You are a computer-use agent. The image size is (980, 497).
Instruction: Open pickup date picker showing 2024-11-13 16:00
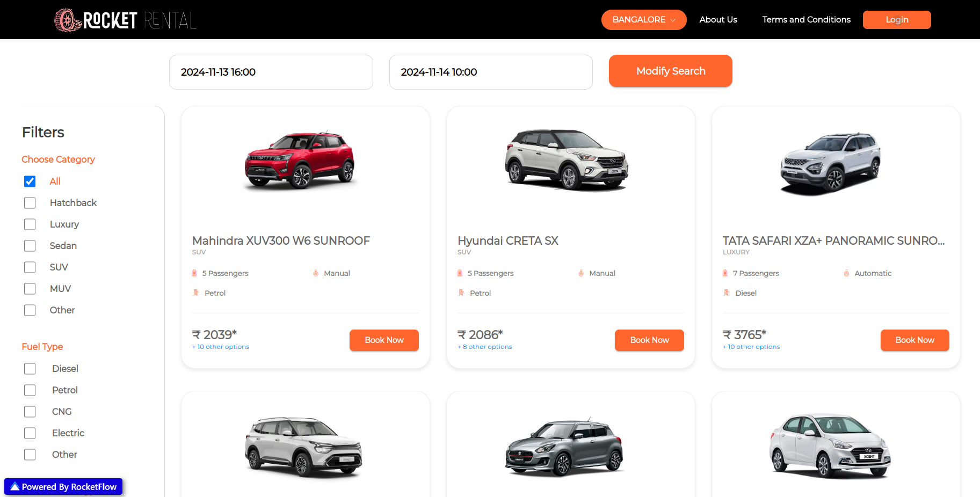point(271,72)
